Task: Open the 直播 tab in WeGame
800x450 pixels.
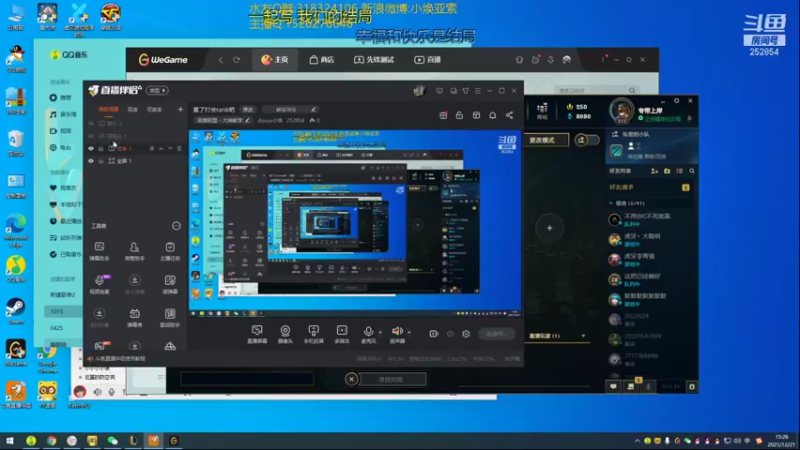Action: [428, 60]
